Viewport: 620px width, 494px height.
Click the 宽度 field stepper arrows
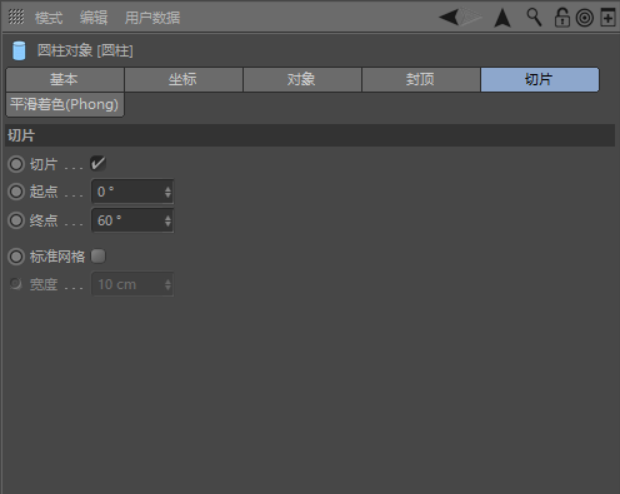pyautogui.click(x=168, y=284)
